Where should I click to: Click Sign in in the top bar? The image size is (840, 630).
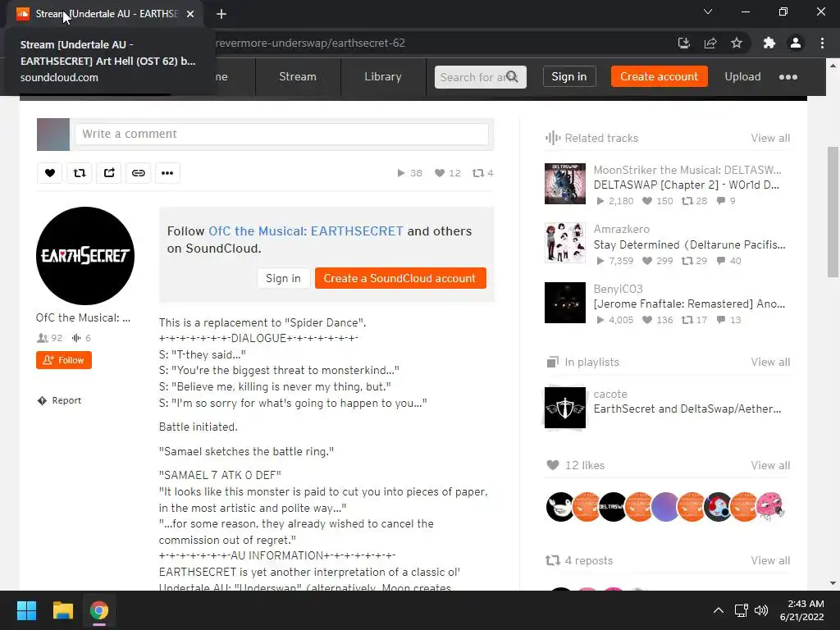tap(569, 76)
